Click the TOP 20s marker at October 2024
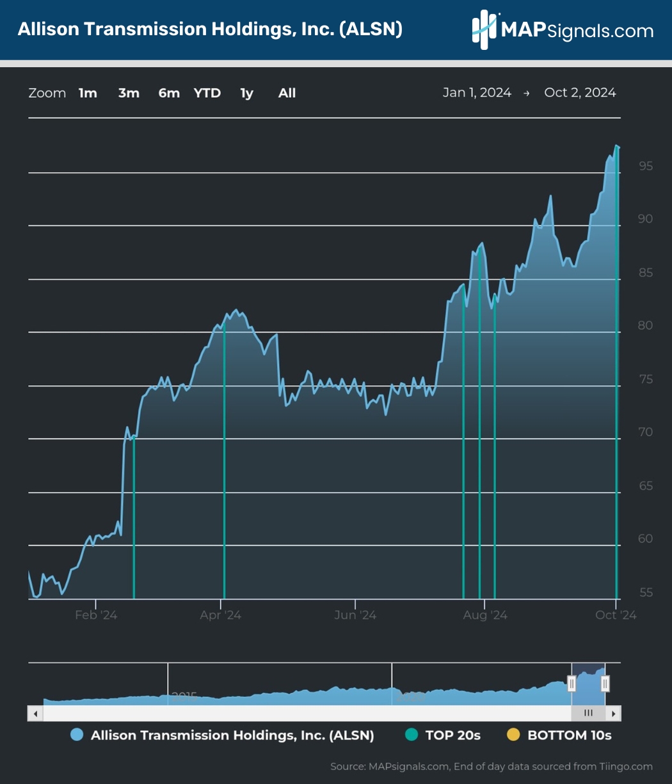Image resolution: width=672 pixels, height=784 pixels. click(x=617, y=373)
